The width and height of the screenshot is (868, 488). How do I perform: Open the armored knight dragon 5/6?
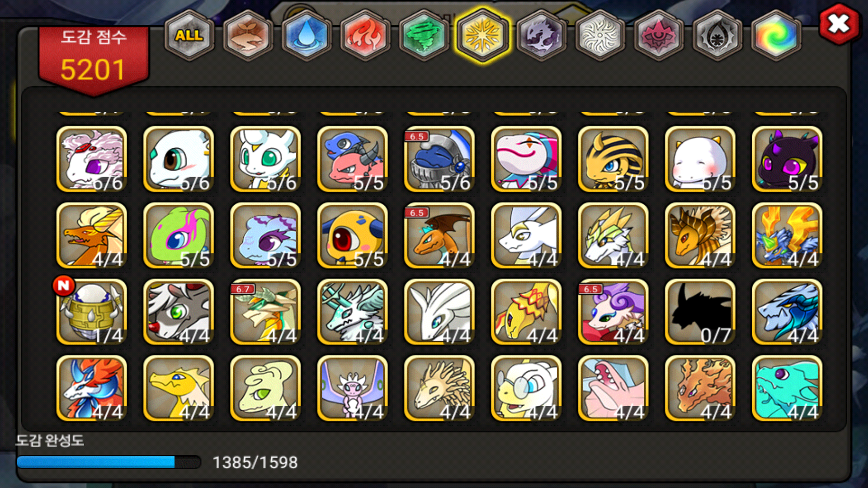click(x=439, y=159)
